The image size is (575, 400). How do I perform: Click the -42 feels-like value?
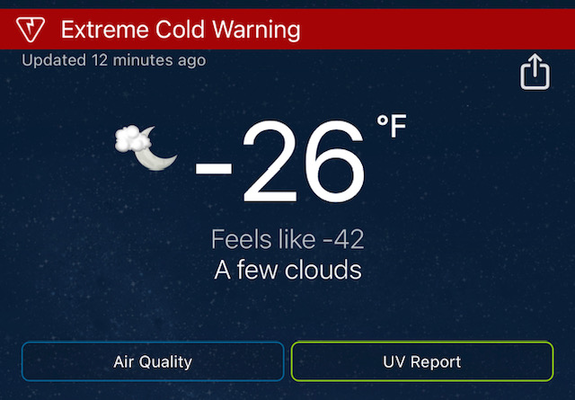pyautogui.click(x=344, y=239)
